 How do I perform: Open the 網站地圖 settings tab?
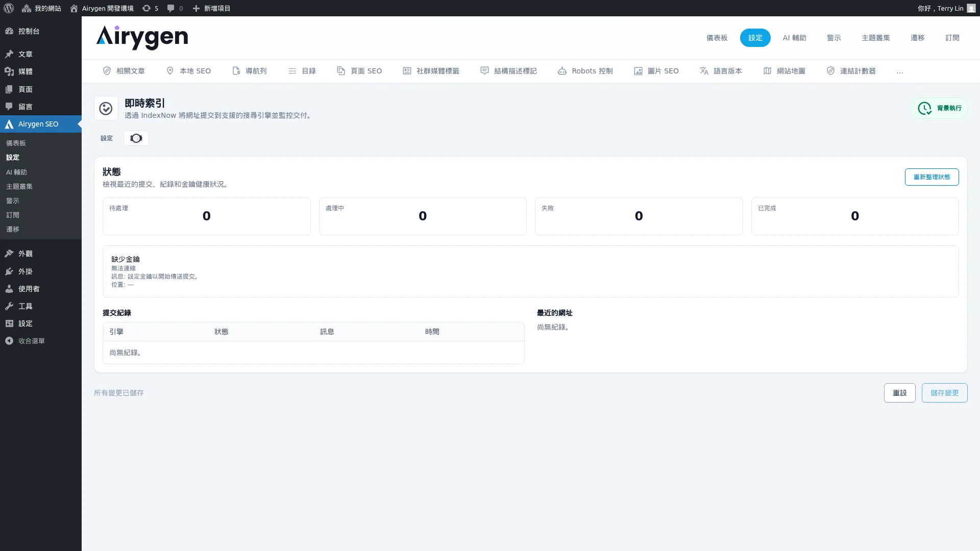(784, 71)
